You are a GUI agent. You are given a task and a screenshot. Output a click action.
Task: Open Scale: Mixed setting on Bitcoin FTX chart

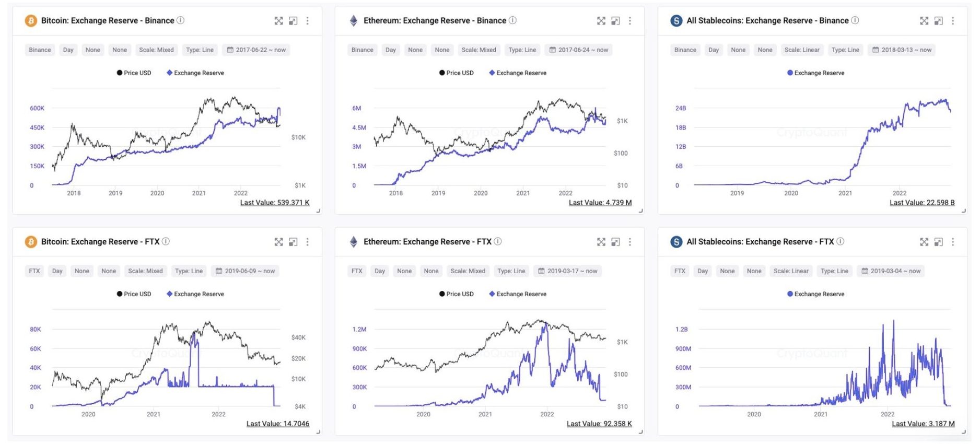(x=145, y=271)
